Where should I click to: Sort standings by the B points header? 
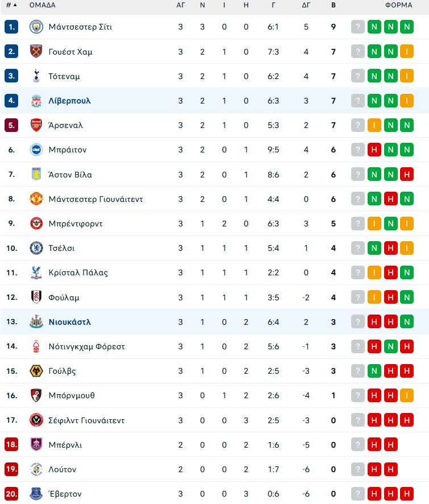334,5
